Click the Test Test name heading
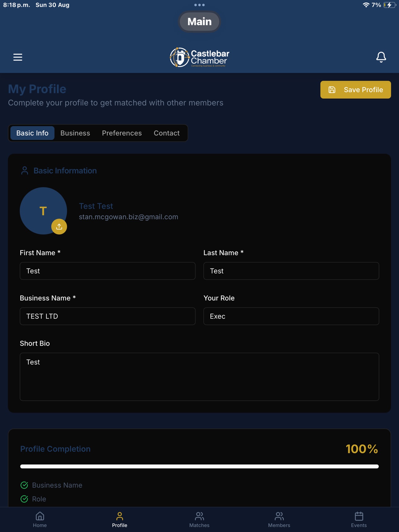 click(x=96, y=206)
